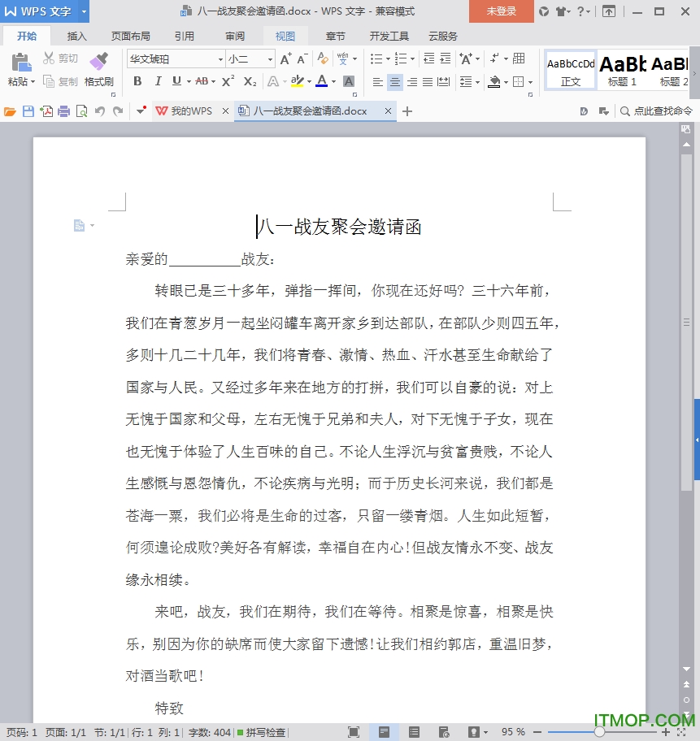Change font color red A
700x741 pixels.
point(322,81)
